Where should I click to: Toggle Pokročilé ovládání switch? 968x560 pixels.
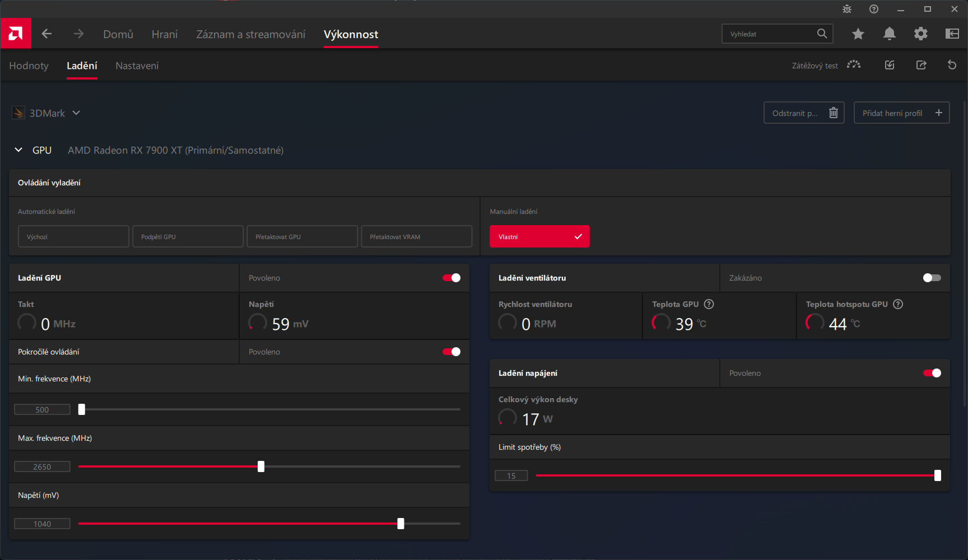coord(452,352)
